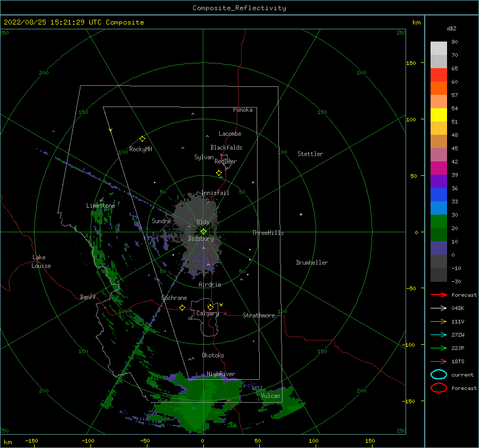Click the white plus marker northwest of Drumheller

[x=301, y=214]
